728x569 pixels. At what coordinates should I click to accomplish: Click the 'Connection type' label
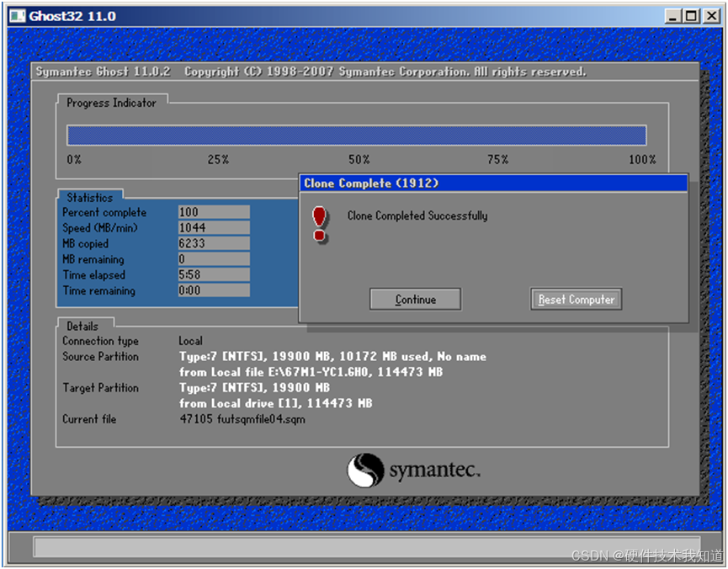click(x=100, y=341)
